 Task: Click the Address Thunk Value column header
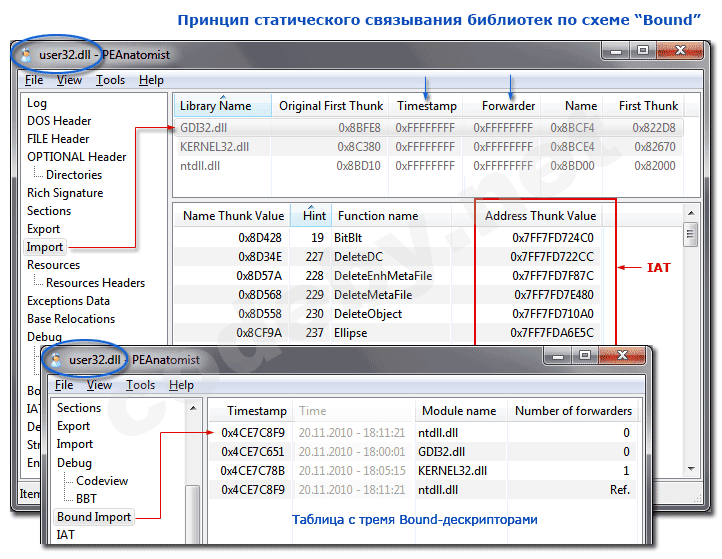[540, 215]
